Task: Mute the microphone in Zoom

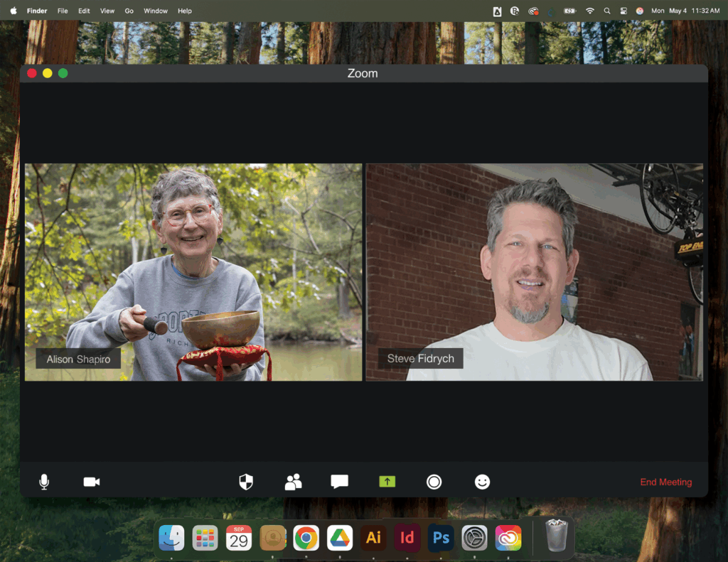Action: pos(44,482)
